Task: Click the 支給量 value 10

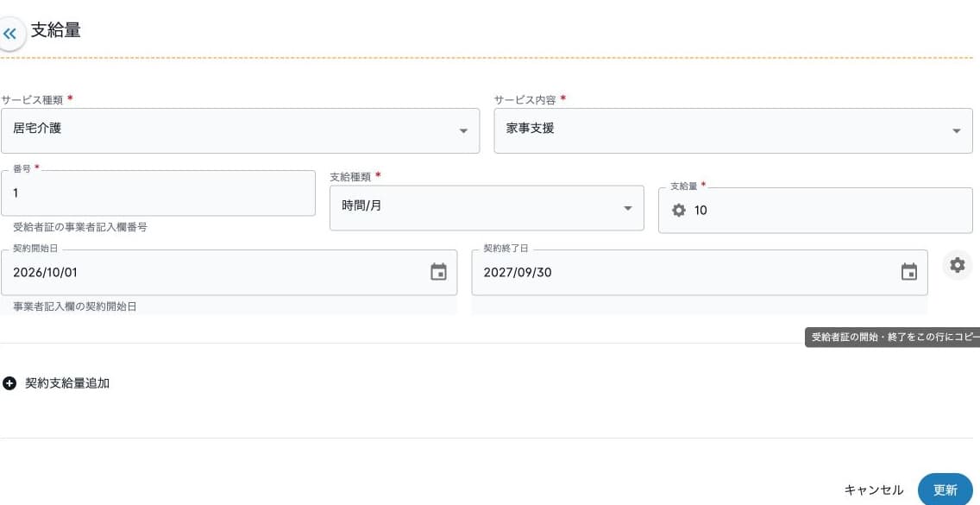Action: [700, 211]
